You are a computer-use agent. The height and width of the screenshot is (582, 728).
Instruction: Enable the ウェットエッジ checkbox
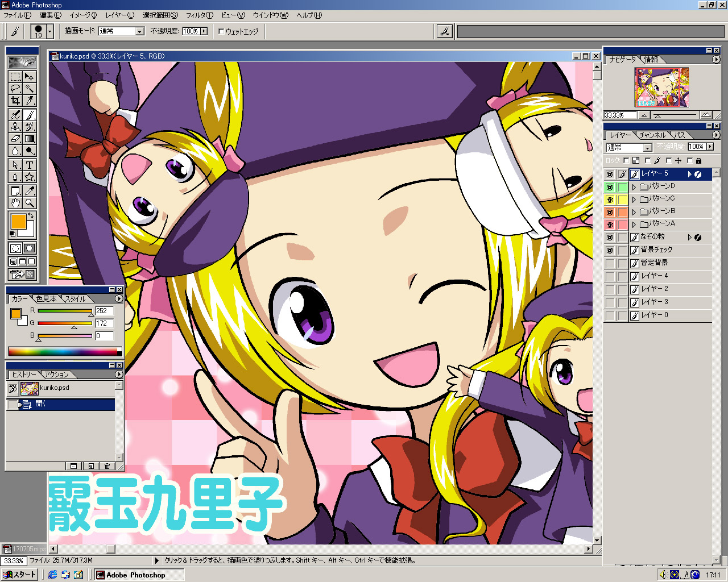(221, 31)
